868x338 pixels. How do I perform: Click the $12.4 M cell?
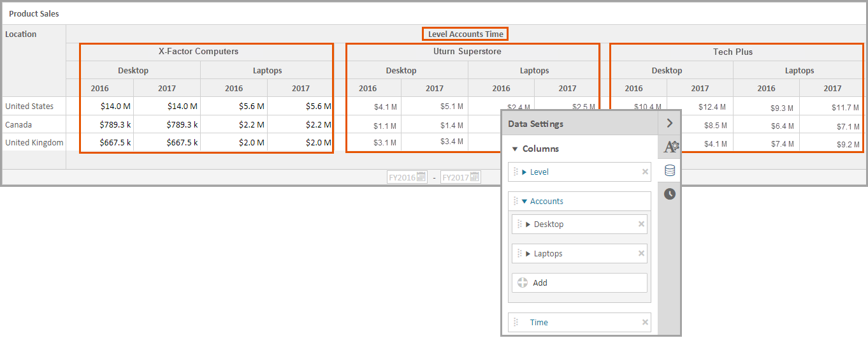(x=712, y=107)
